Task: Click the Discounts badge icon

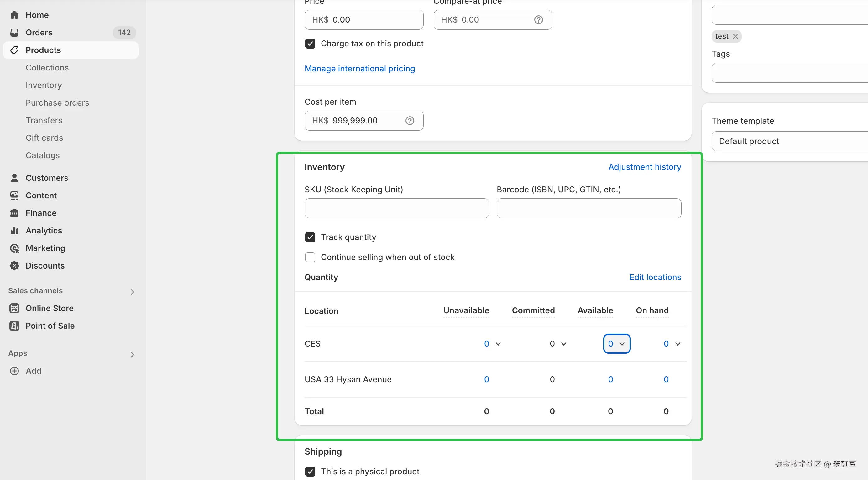Action: tap(14, 266)
